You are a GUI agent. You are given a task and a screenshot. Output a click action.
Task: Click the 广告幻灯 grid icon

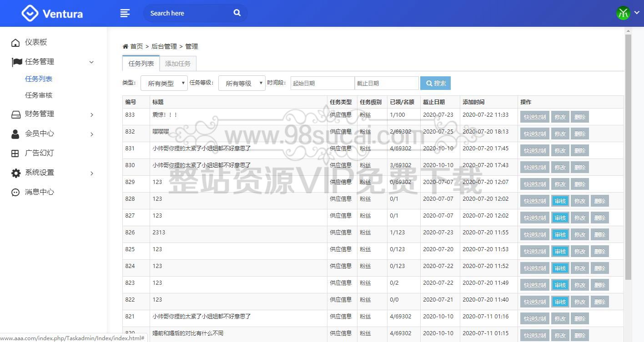16,154
